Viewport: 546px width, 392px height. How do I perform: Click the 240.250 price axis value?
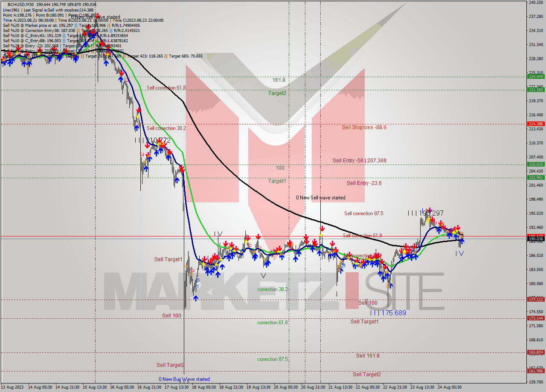535,3
